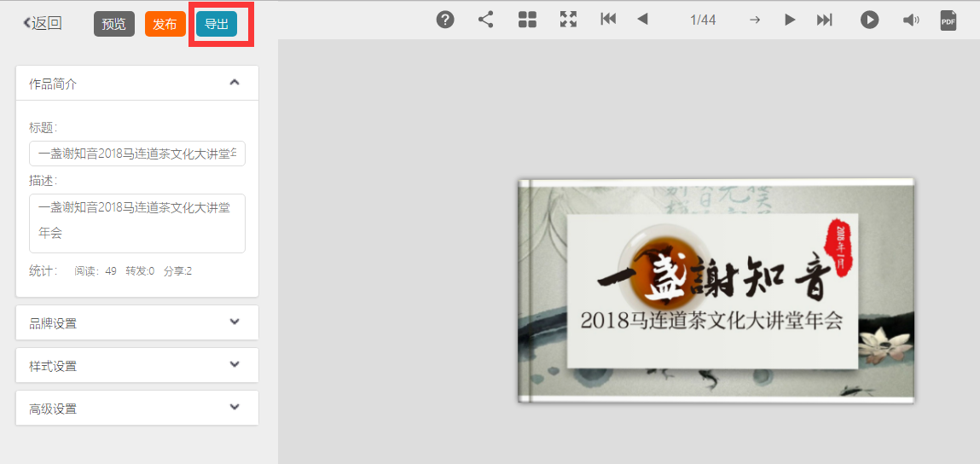Image resolution: width=980 pixels, height=464 pixels.
Task: Click the 作品简介 header text
Action: tap(53, 84)
